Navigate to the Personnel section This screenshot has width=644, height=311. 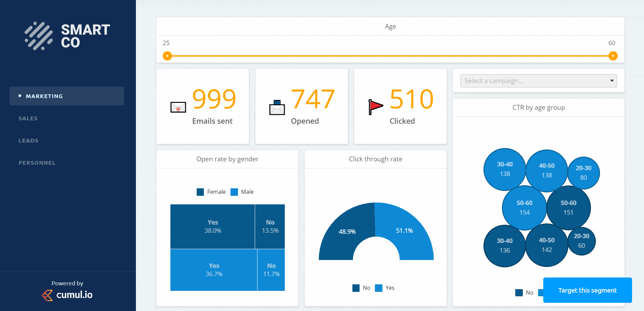[37, 163]
